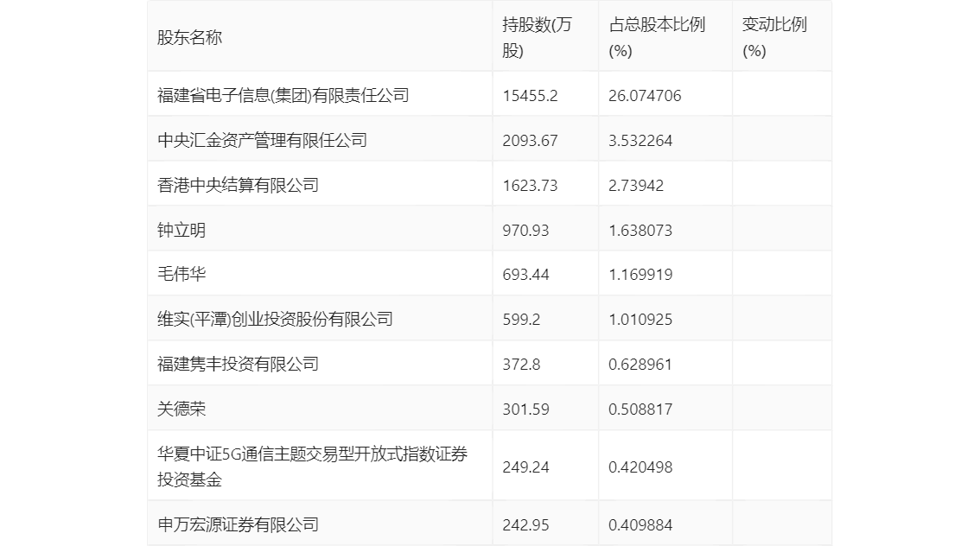Select the 599.2 holdings value
The width and height of the screenshot is (980, 546).
[521, 320]
